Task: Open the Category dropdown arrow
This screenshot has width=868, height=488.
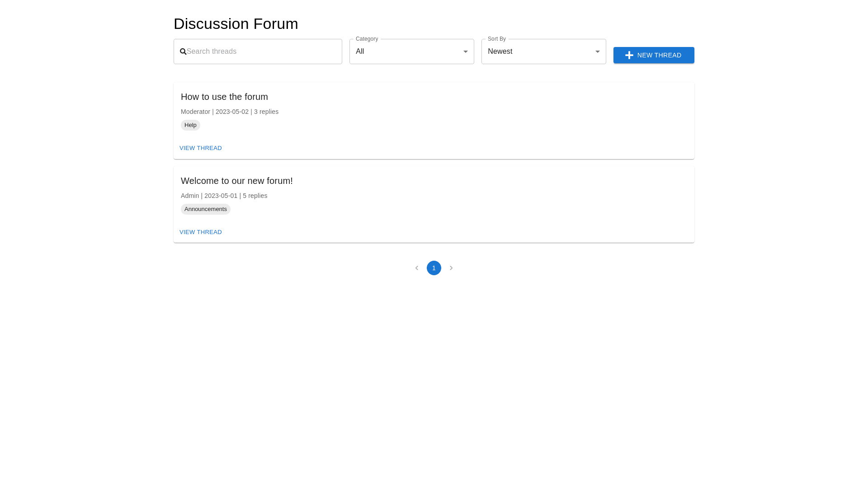Action: (x=465, y=52)
